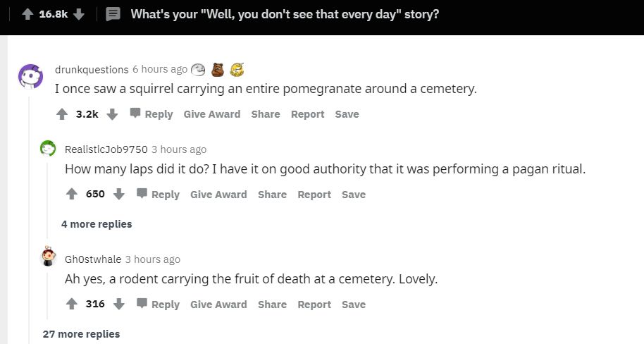
Task: Expand the 27 more replies link
Action: [x=81, y=334]
